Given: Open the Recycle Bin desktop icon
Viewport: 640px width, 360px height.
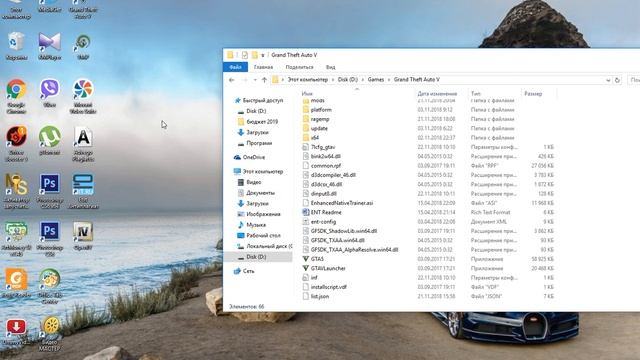Looking at the screenshot, I should pyautogui.click(x=16, y=46).
